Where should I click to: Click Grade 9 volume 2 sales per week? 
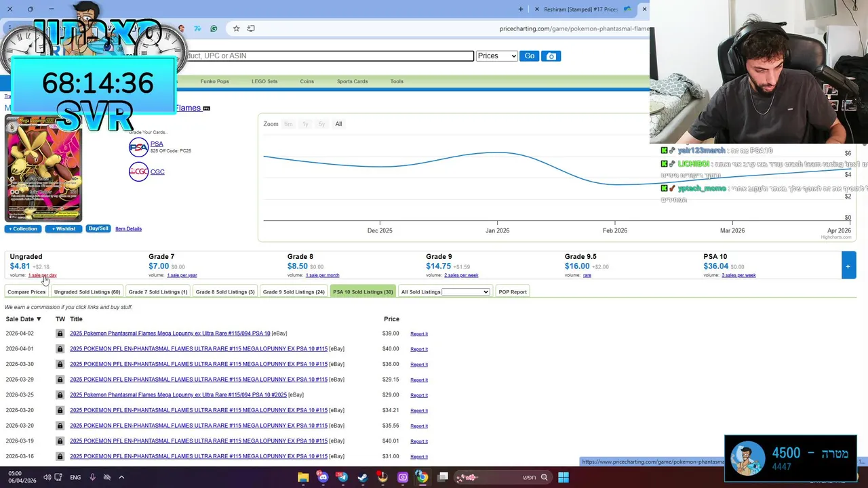coord(461,275)
